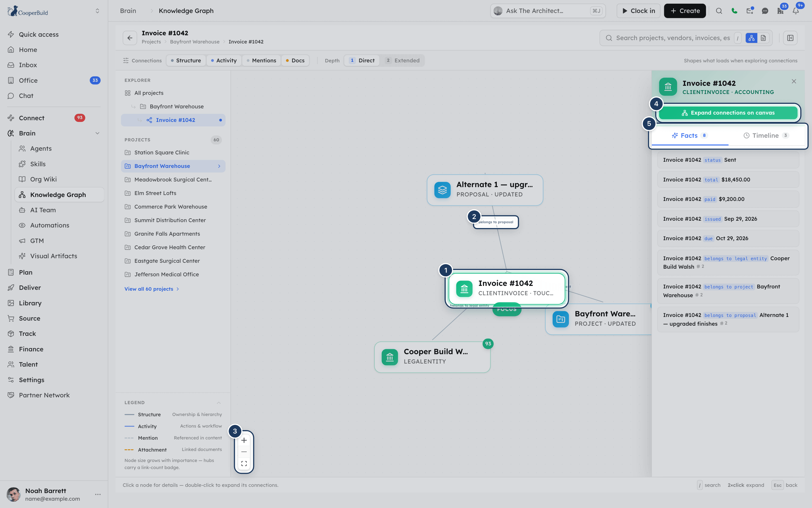Click the Ask The Architect input
Screen dimensions: 812x508
548,11
